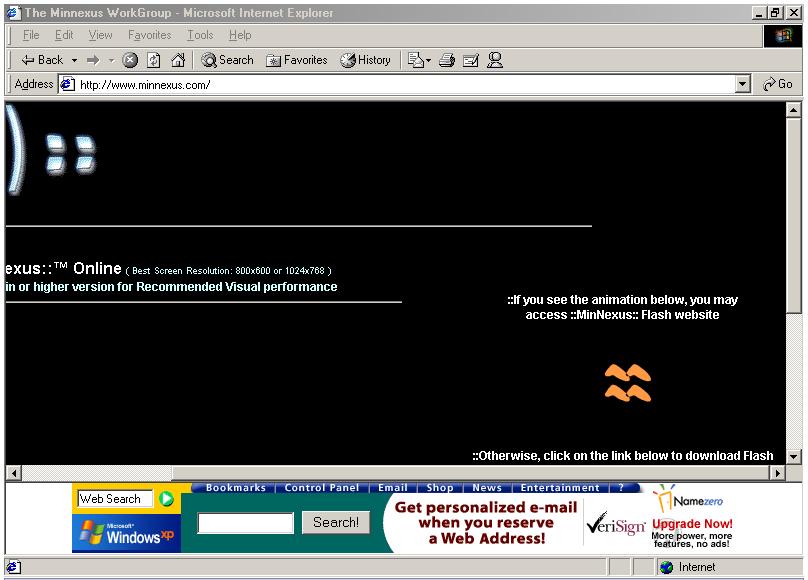Click the Search! button
808x580 pixels.
[335, 522]
